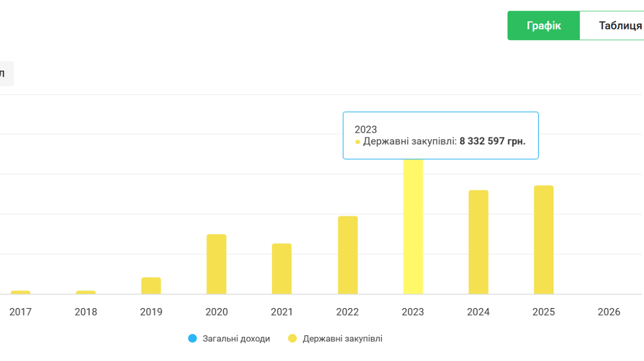Viewport: 644px width, 361px height.
Task: Click the highlighted 2023 bar
Action: click(x=413, y=227)
